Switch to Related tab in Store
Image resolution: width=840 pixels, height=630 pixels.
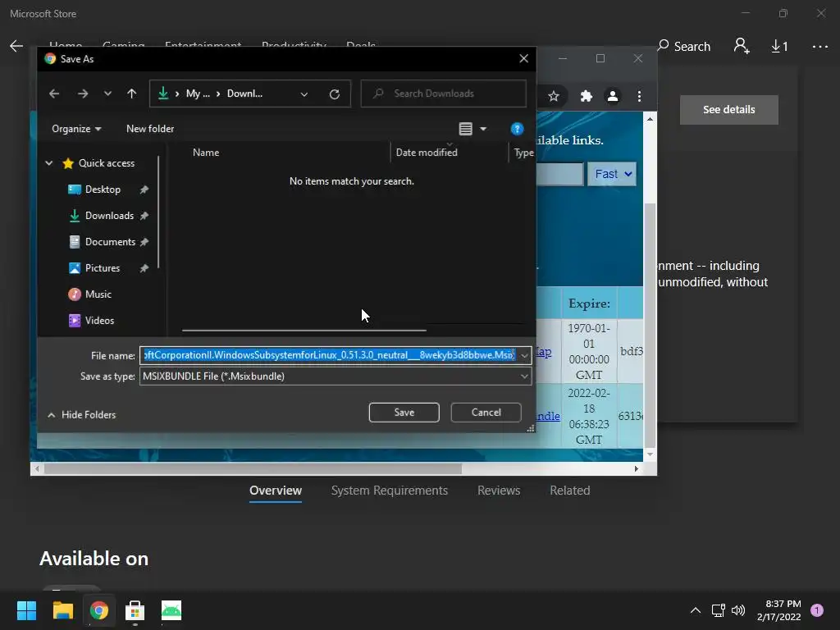569,491
